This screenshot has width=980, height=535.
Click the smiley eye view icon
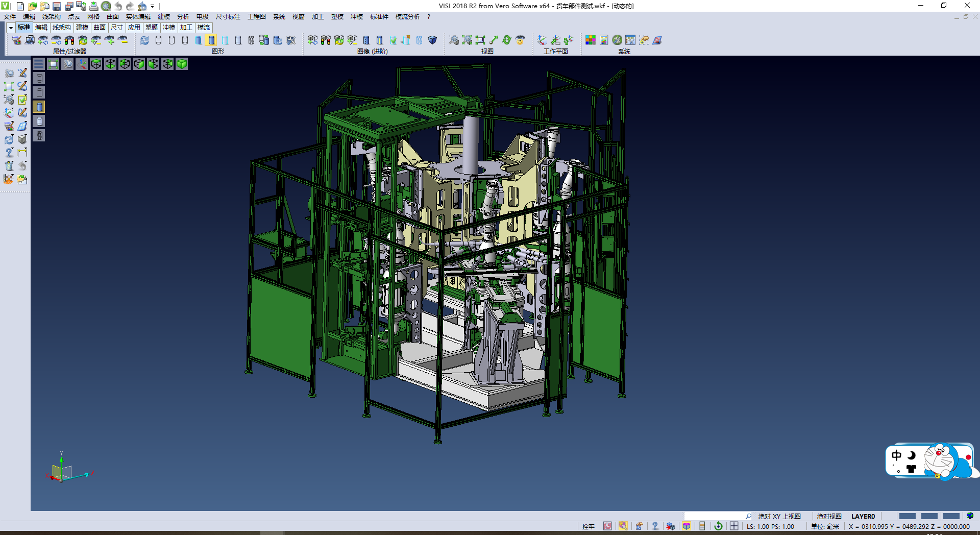[x=520, y=40]
